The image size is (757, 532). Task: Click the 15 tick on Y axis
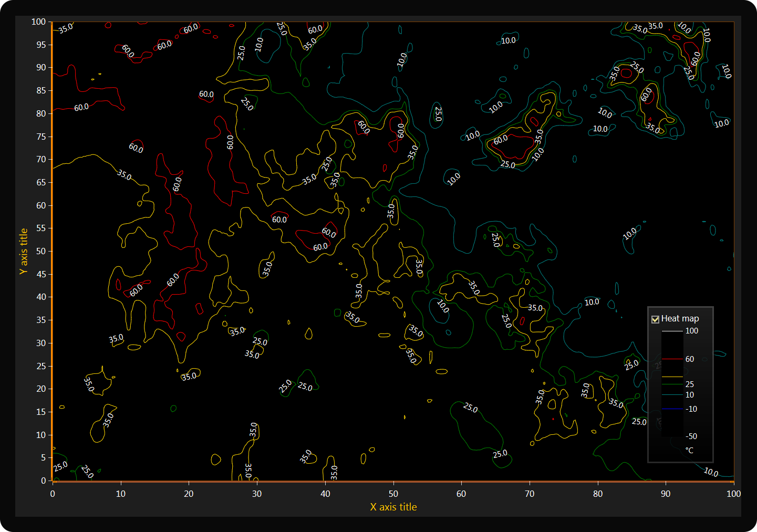(x=41, y=412)
